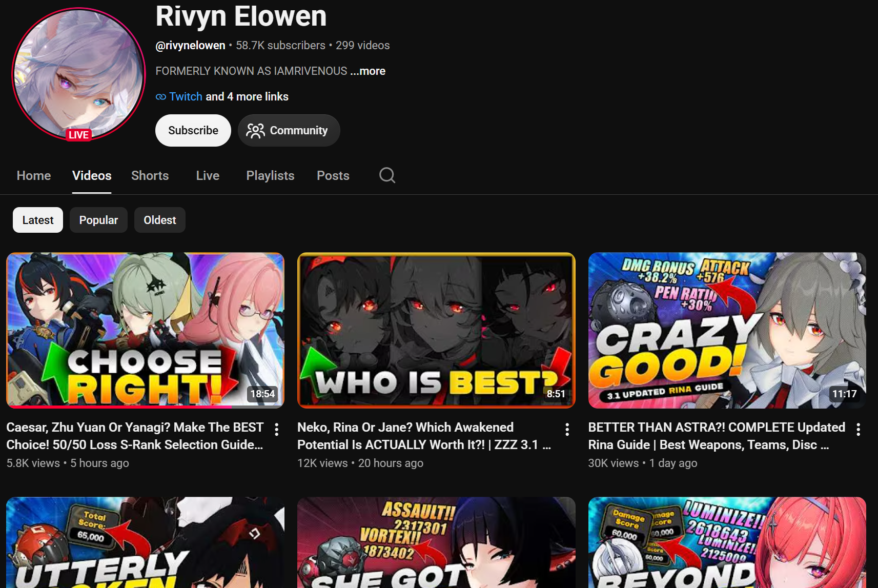Play the WHO IS BEST thumbnail video
The image size is (878, 588).
[x=436, y=330]
